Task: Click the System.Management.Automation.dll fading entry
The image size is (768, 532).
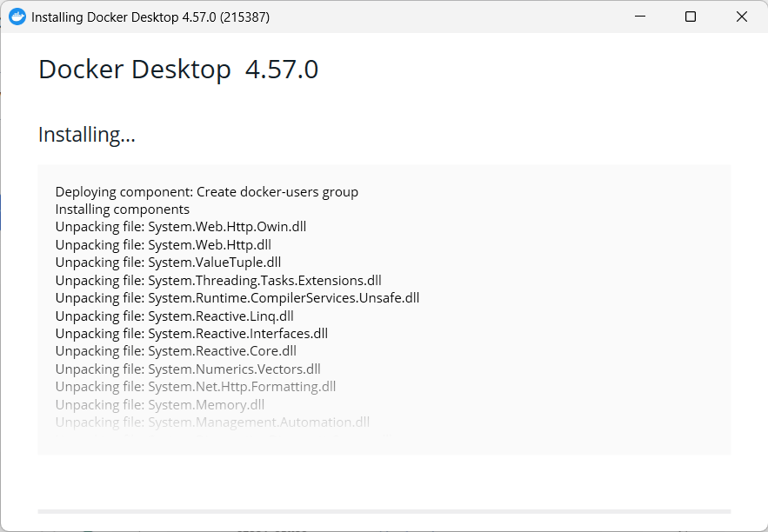Action: click(x=210, y=422)
